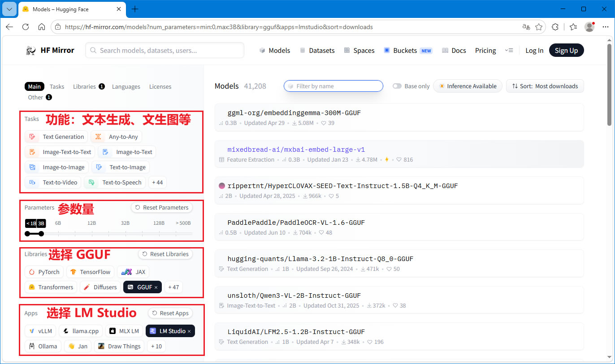615x364 pixels.
Task: Click the translate page icon in address bar
Action: coord(526,27)
